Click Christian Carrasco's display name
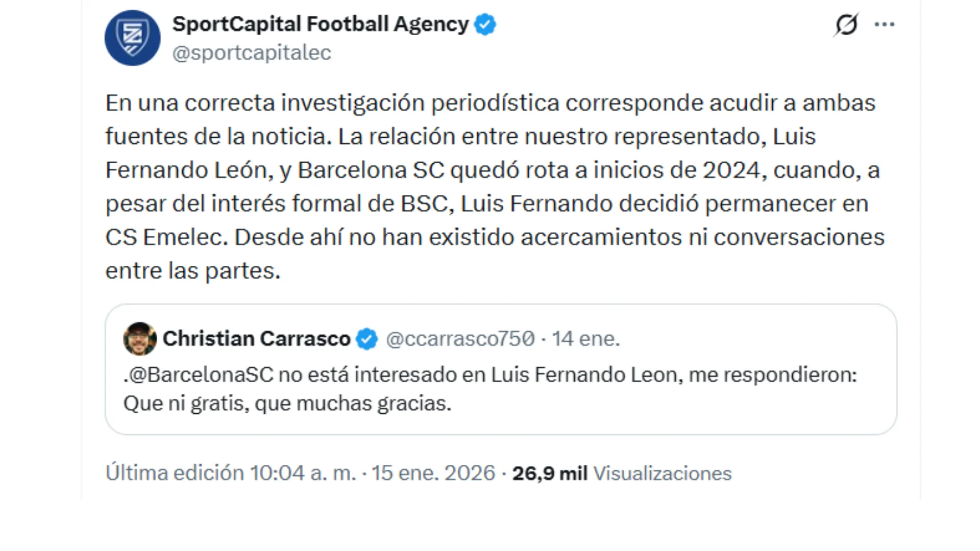The image size is (980, 551). coord(258,338)
